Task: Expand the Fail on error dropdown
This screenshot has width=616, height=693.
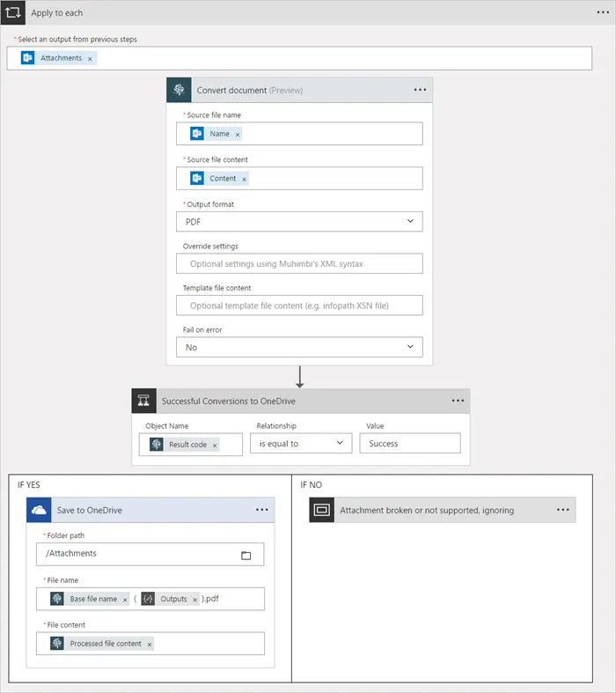Action: click(x=299, y=347)
